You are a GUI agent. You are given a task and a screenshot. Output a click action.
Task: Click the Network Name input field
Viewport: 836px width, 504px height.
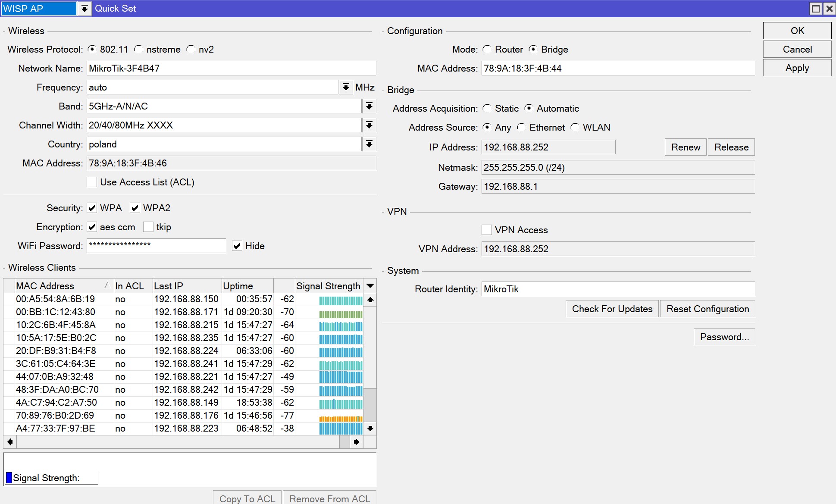coord(231,69)
